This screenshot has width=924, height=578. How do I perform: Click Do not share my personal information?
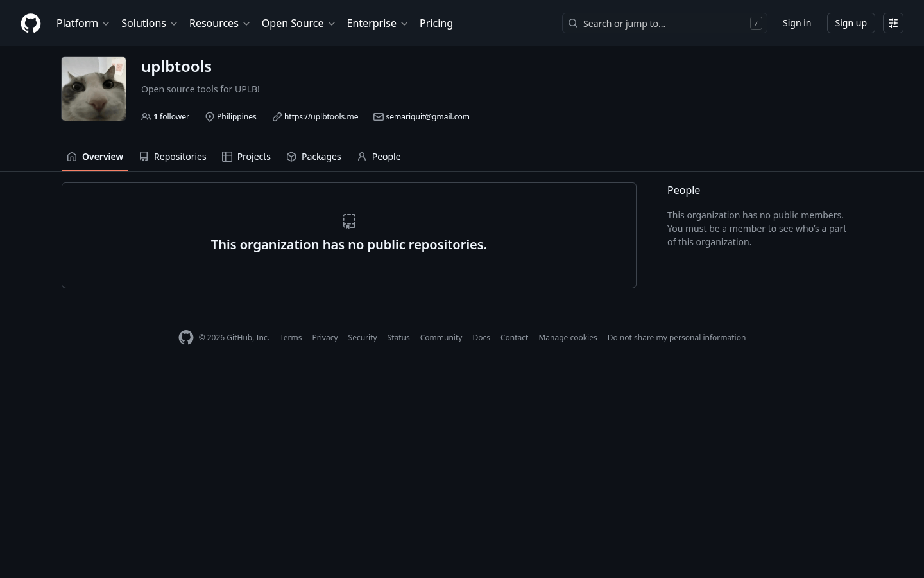(x=676, y=338)
